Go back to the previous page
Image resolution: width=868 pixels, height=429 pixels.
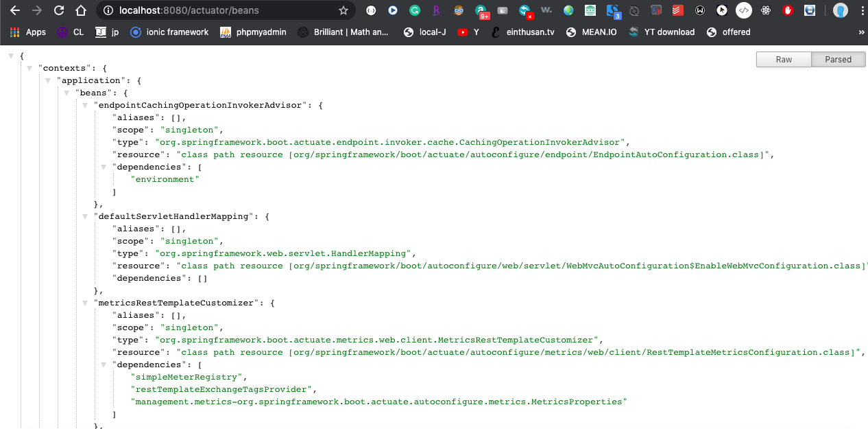[15, 10]
